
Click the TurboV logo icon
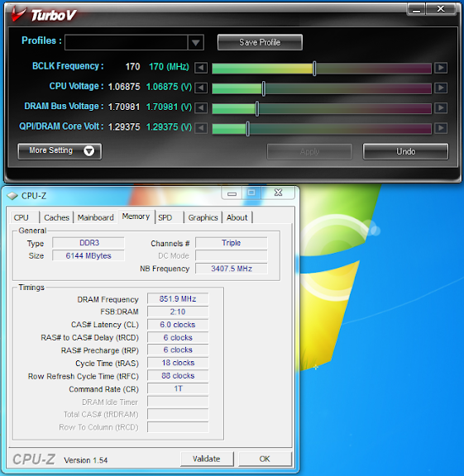point(18,14)
